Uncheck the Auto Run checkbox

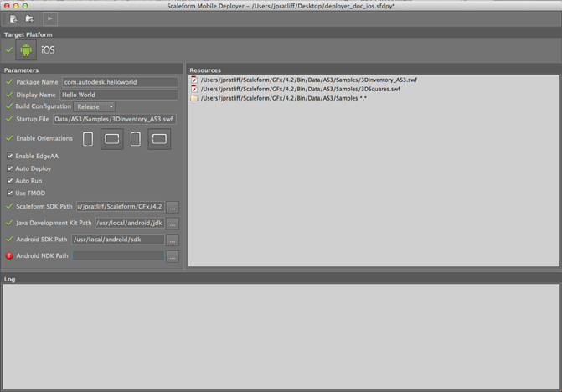(x=10, y=181)
